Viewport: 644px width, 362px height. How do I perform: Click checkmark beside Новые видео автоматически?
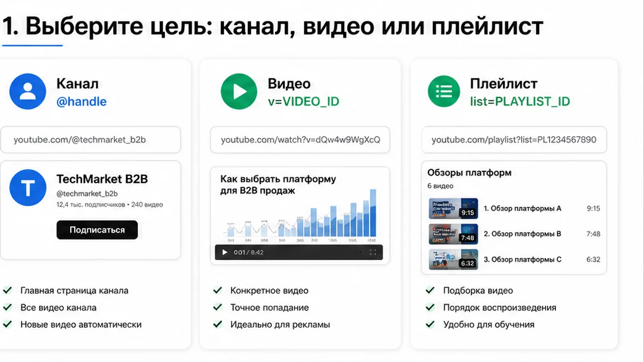click(x=8, y=324)
